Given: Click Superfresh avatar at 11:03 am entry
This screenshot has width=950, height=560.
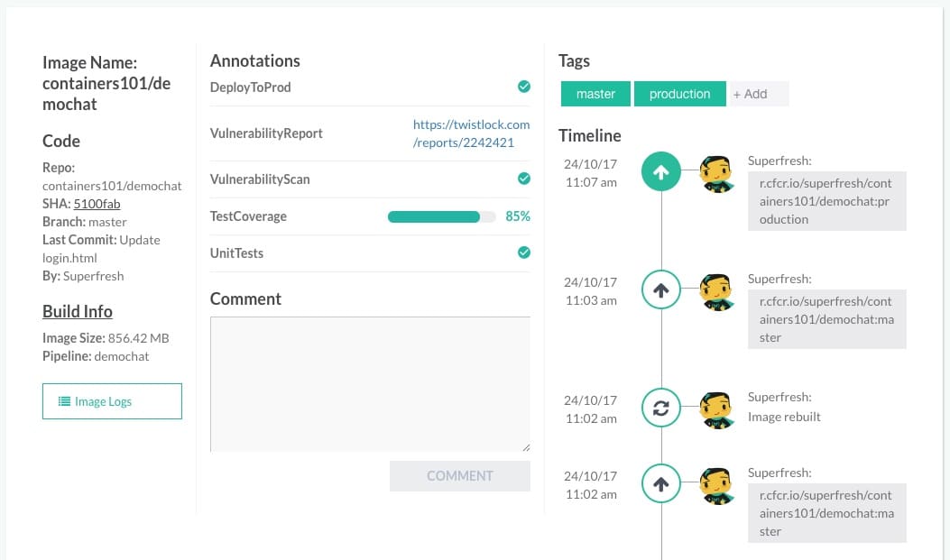Looking at the screenshot, I should click(x=716, y=291).
